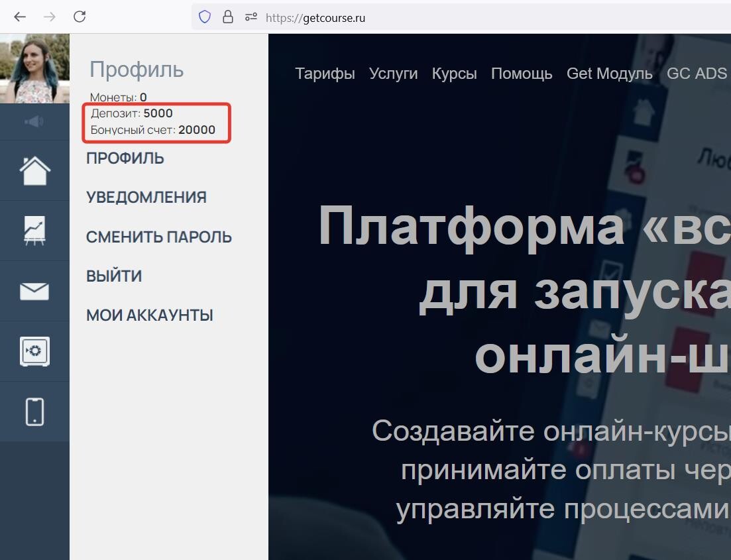Image resolution: width=731 pixels, height=560 pixels.
Task: Select СМЕНИТЬ ПАРОЛЬ
Action: [159, 237]
